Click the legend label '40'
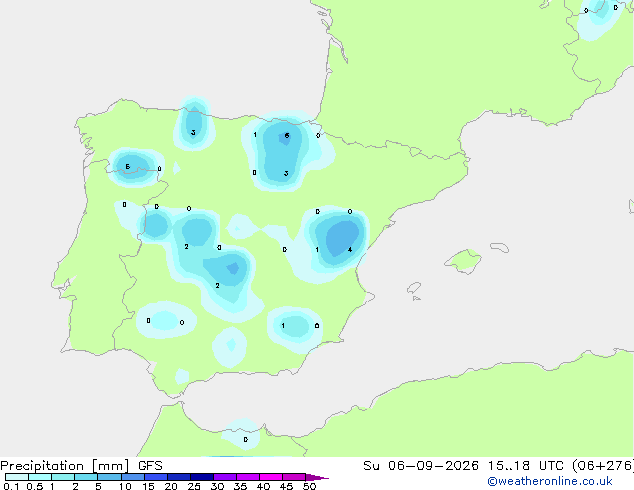Image resolution: width=634 pixels, height=490 pixels. point(263,486)
